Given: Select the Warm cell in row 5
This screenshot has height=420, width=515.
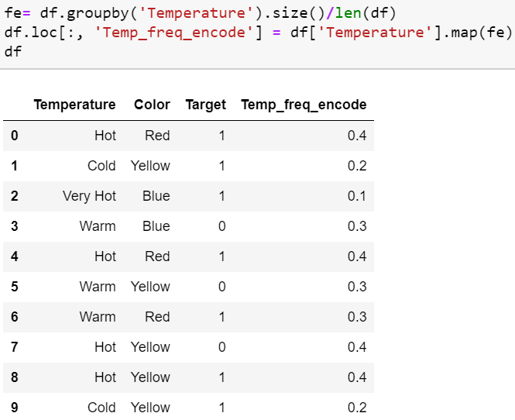Looking at the screenshot, I should click(98, 287).
